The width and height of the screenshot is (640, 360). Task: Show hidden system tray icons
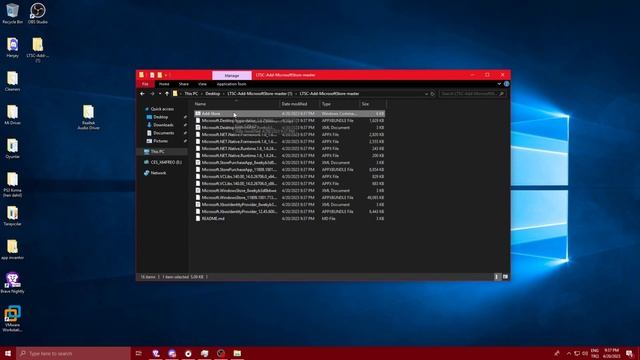pyautogui.click(x=569, y=353)
